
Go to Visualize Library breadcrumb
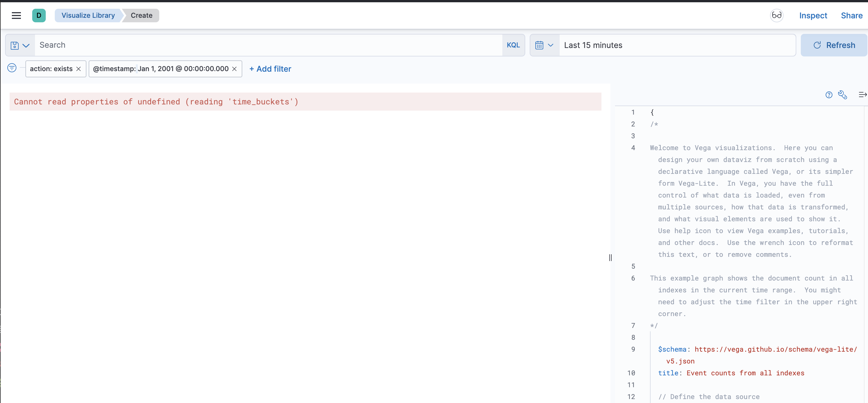(x=88, y=16)
